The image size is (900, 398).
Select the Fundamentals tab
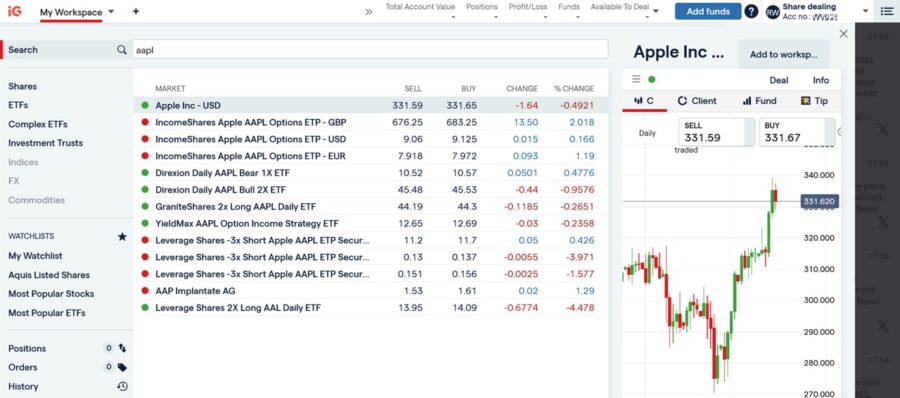click(x=759, y=101)
